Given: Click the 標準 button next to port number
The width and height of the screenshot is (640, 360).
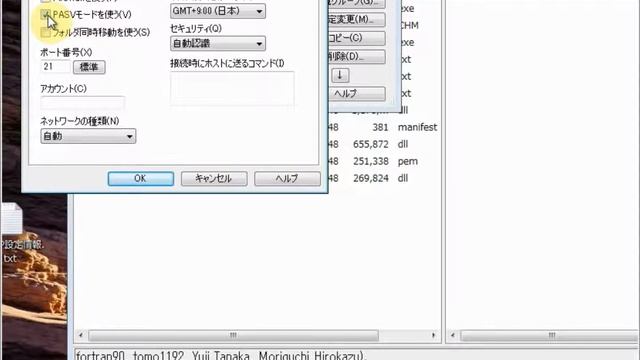Looking at the screenshot, I should coord(89,67).
